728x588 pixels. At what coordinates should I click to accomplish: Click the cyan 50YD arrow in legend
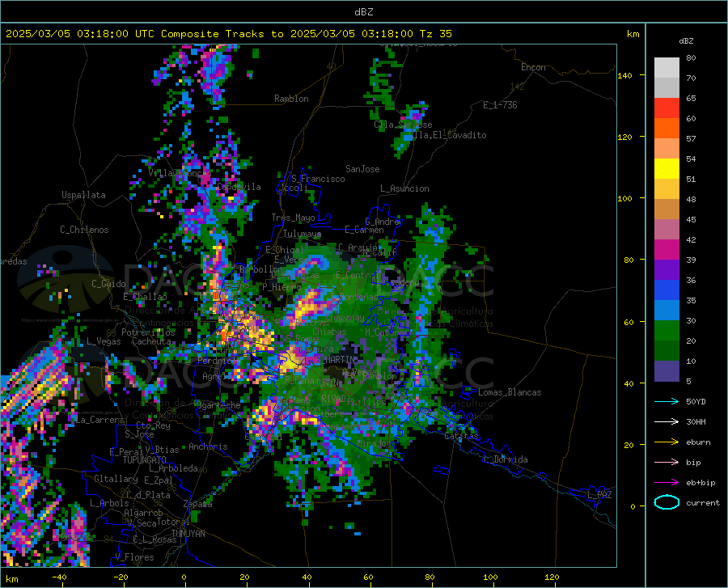click(667, 401)
